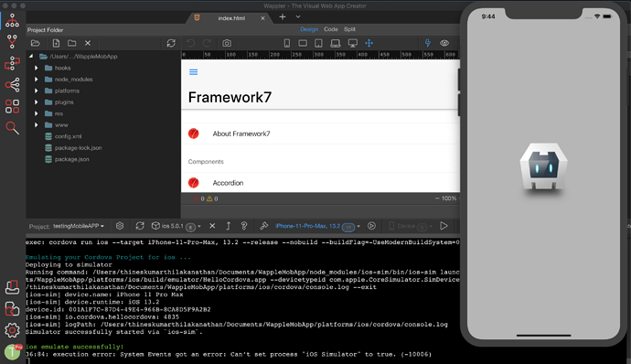The image size is (631, 364).
Task: Switch to Design view
Action: (309, 29)
